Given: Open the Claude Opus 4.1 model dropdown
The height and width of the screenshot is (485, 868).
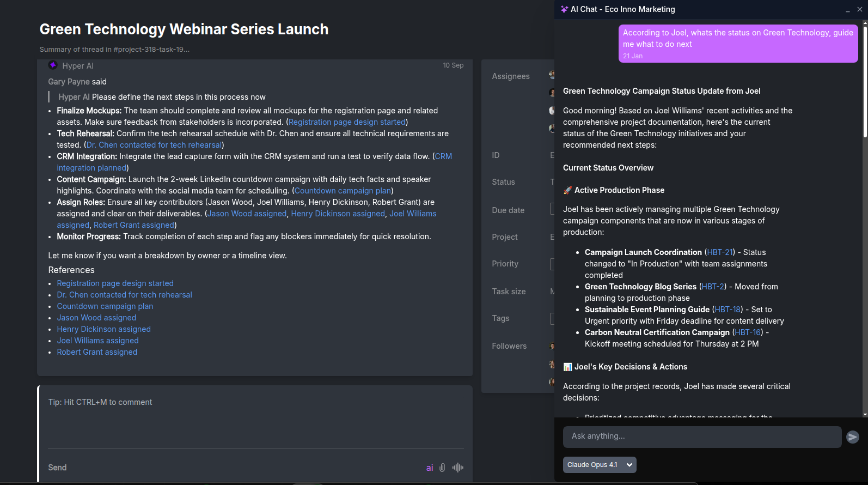Looking at the screenshot, I should pyautogui.click(x=600, y=465).
